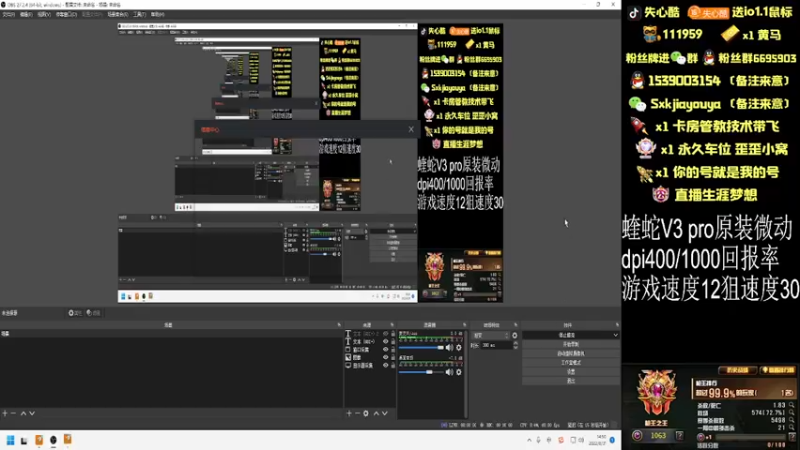Lock the first text source

(x=393, y=334)
